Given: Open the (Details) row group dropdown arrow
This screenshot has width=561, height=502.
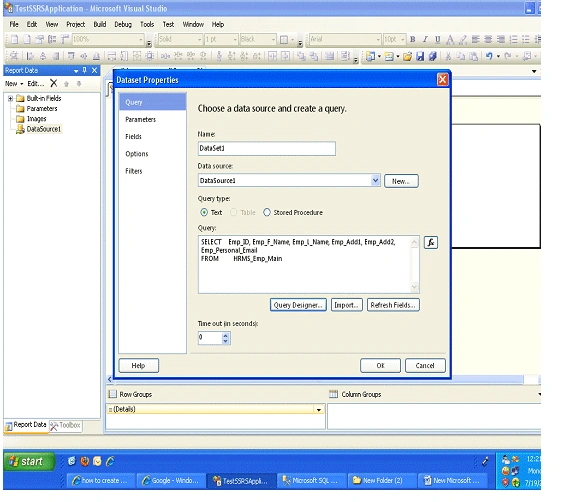Looking at the screenshot, I should (x=319, y=410).
